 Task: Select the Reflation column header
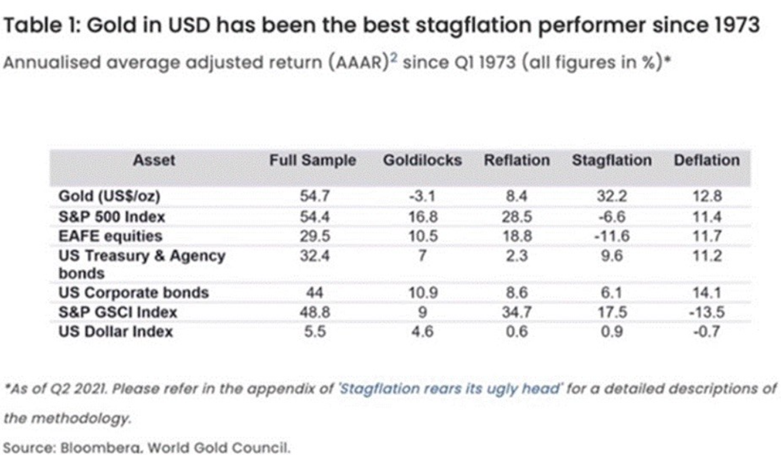tap(517, 160)
